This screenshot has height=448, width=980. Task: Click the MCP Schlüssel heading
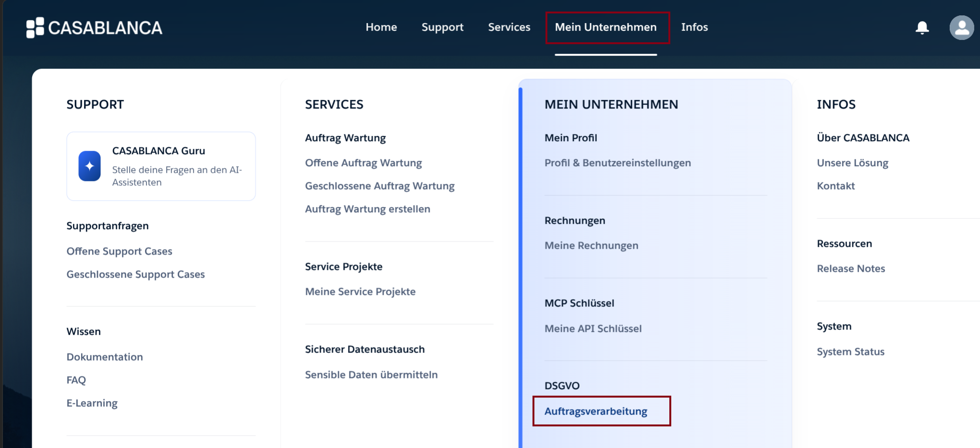[579, 303]
